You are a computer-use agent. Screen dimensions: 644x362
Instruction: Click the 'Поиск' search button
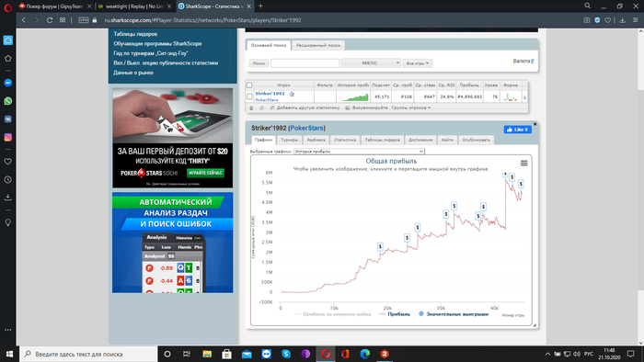pyautogui.click(x=259, y=63)
